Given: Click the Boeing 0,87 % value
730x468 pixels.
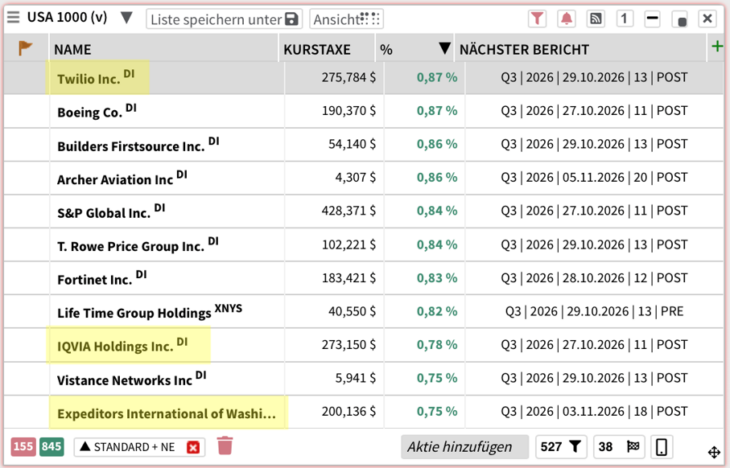Looking at the screenshot, I should click(x=437, y=111).
